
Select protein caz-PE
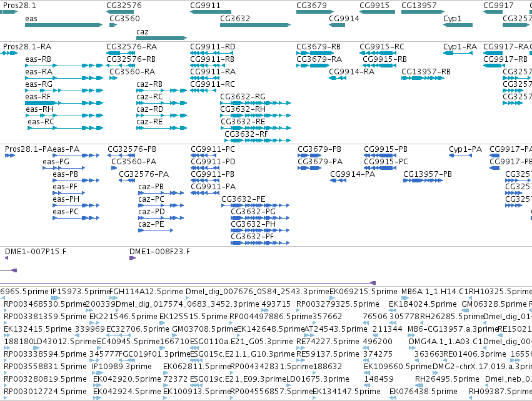(x=156, y=230)
